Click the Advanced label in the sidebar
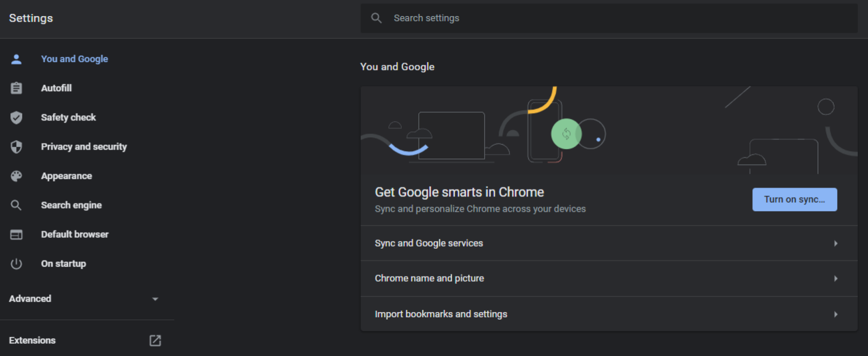Image resolution: width=868 pixels, height=356 pixels. (30, 299)
